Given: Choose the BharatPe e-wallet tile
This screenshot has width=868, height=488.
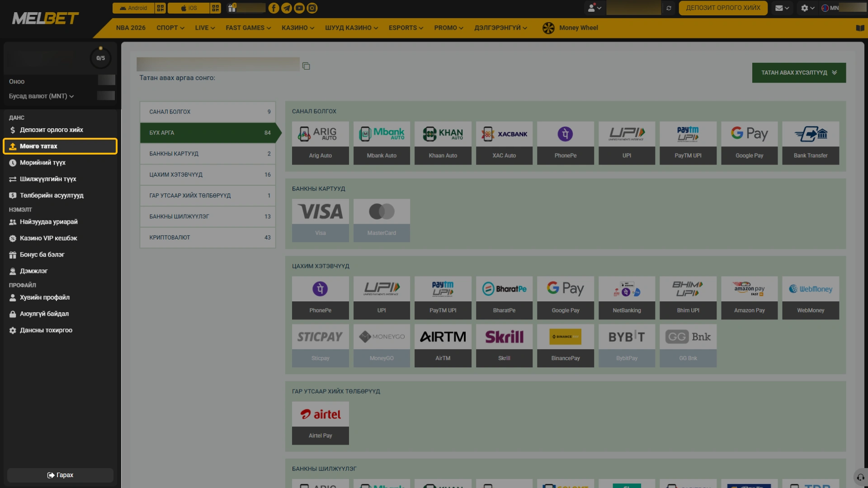Looking at the screenshot, I should point(504,298).
